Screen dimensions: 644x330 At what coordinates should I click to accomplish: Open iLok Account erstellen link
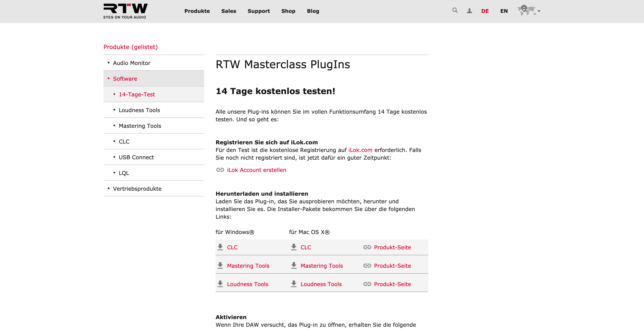[x=256, y=170]
